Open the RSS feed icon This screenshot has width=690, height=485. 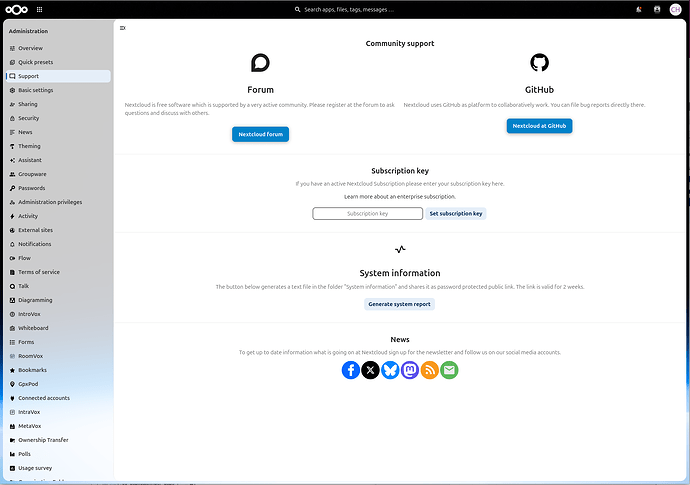click(429, 370)
